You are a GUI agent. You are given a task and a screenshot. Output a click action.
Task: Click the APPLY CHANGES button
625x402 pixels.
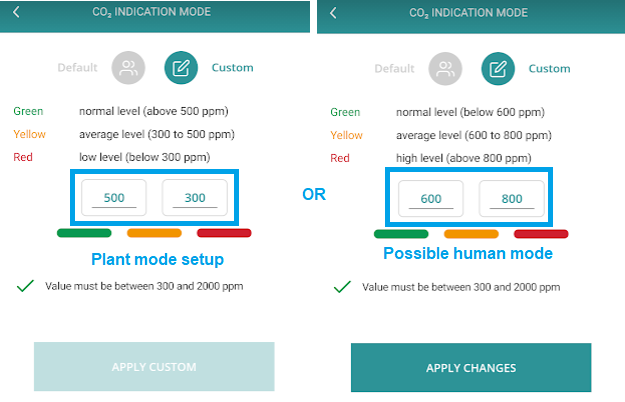tap(471, 368)
